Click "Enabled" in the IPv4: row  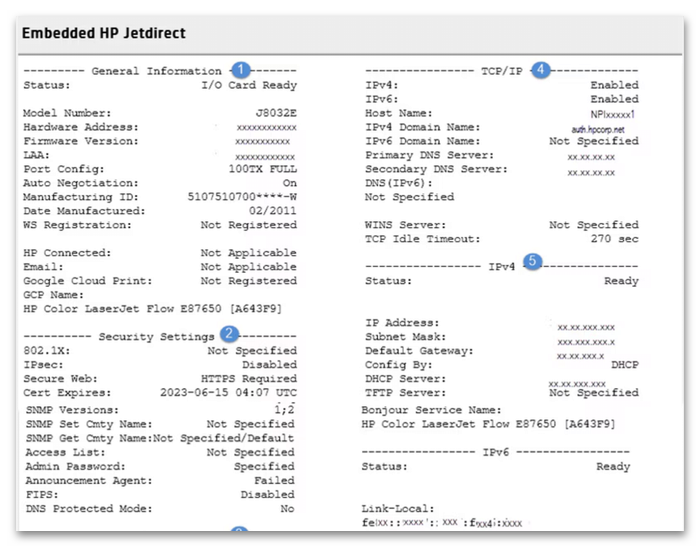pyautogui.click(x=614, y=85)
